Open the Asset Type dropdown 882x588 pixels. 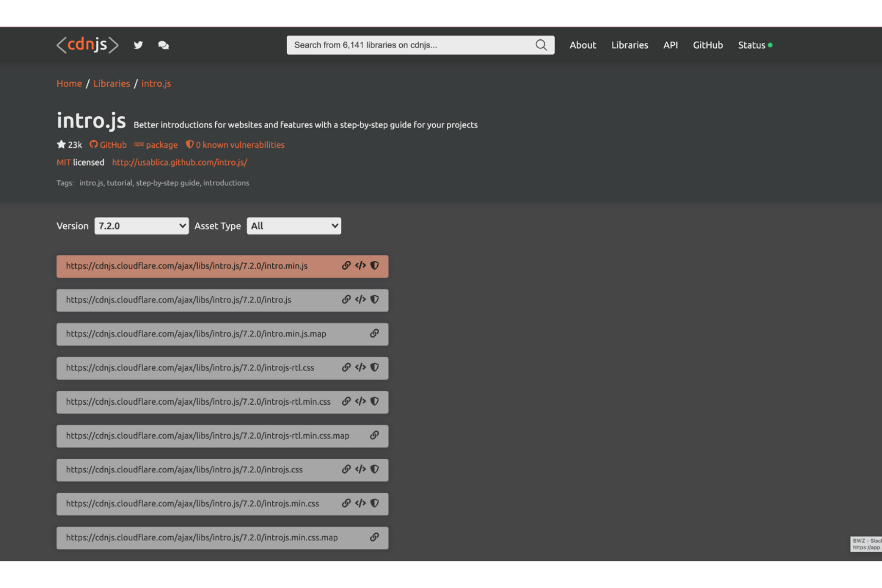click(x=294, y=226)
